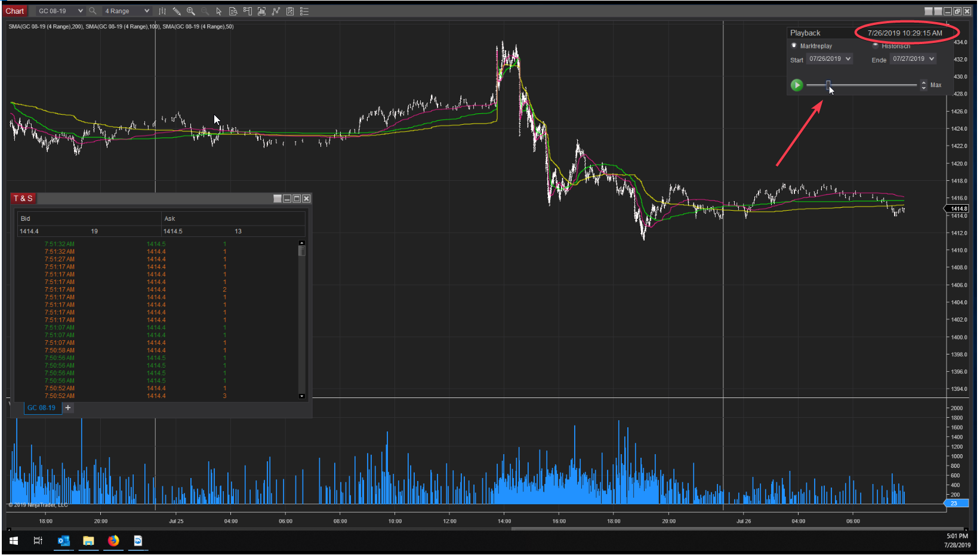Viewport: 980px width, 555px height.
Task: Click the taskbar clock 5:01 PM
Action: (957, 536)
